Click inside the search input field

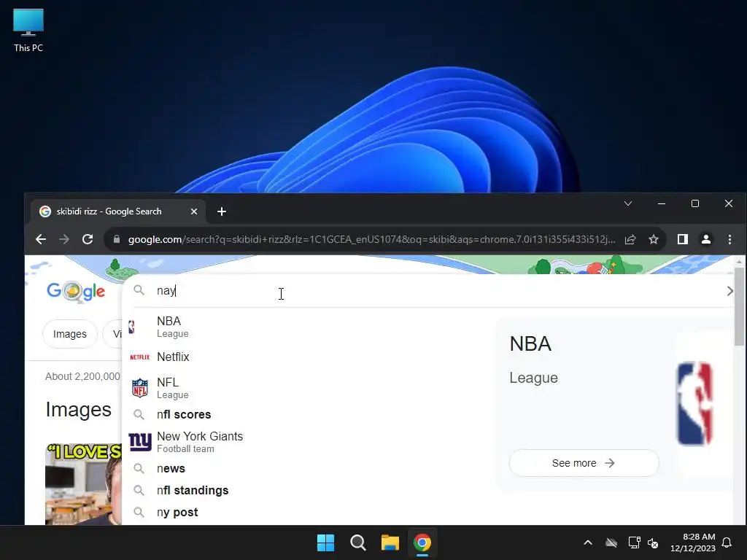(x=429, y=290)
